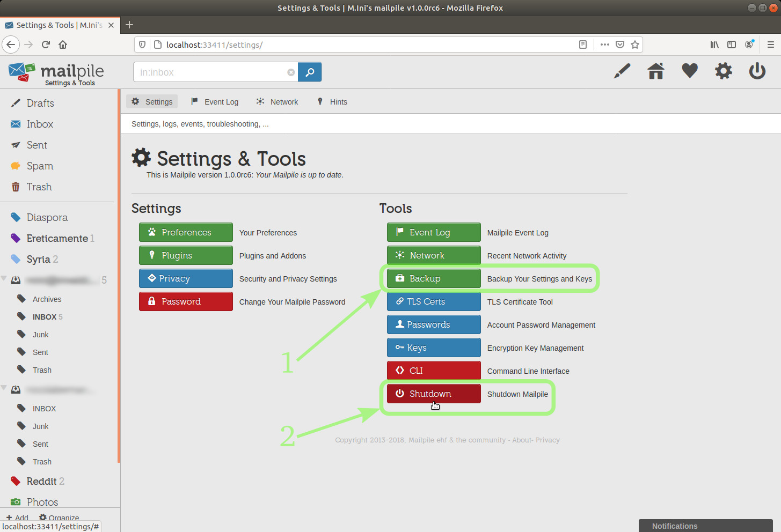The image size is (781, 532).
Task: Click the Backup button
Action: point(434,278)
